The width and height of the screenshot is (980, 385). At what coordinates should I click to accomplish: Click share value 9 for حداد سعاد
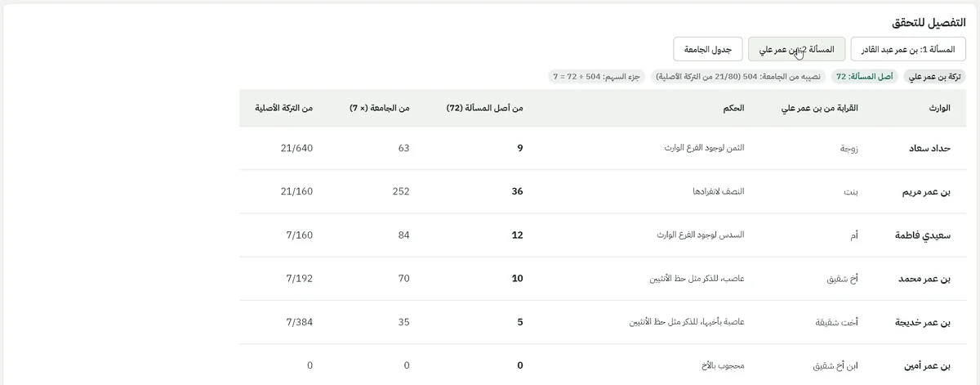click(519, 149)
